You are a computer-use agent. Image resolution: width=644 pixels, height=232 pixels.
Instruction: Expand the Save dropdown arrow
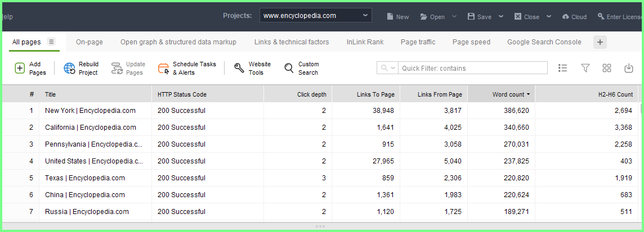tap(501, 16)
